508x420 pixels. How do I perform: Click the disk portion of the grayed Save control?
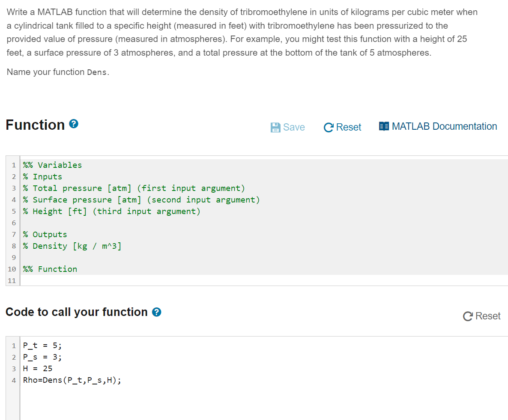(275, 127)
